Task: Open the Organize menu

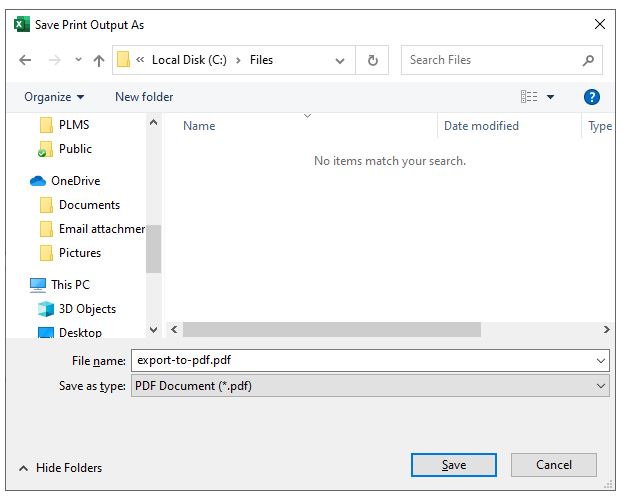Action: point(54,97)
